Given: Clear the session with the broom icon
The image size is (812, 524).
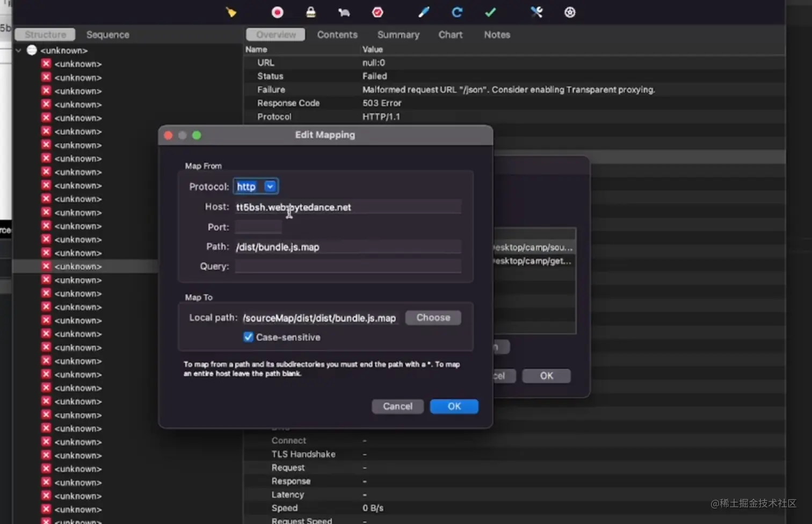Looking at the screenshot, I should (231, 12).
